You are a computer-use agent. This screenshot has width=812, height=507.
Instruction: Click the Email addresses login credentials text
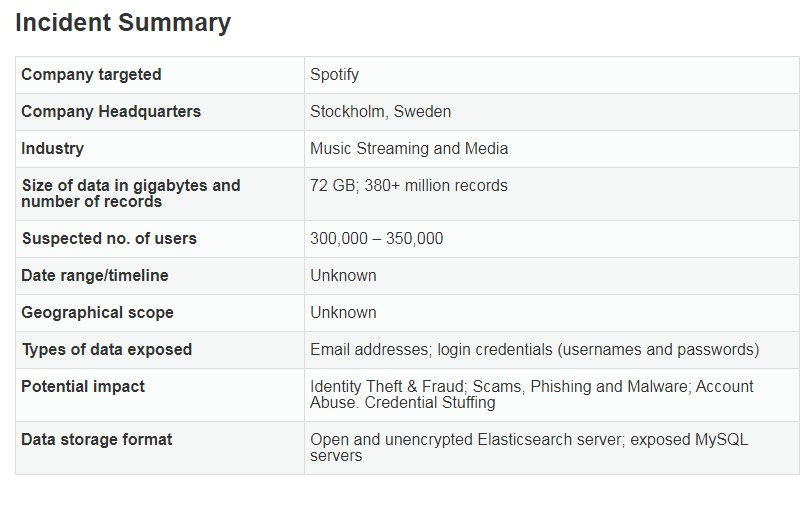coord(534,350)
